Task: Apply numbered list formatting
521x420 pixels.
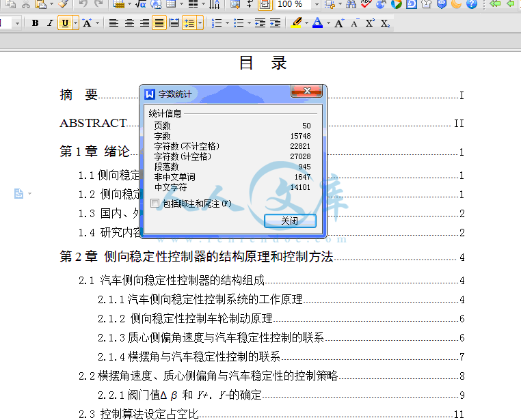Action: tap(217, 23)
